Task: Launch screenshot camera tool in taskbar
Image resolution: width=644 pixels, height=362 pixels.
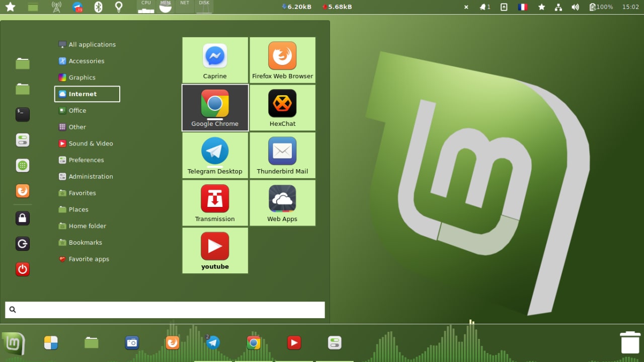Action: pos(132,343)
